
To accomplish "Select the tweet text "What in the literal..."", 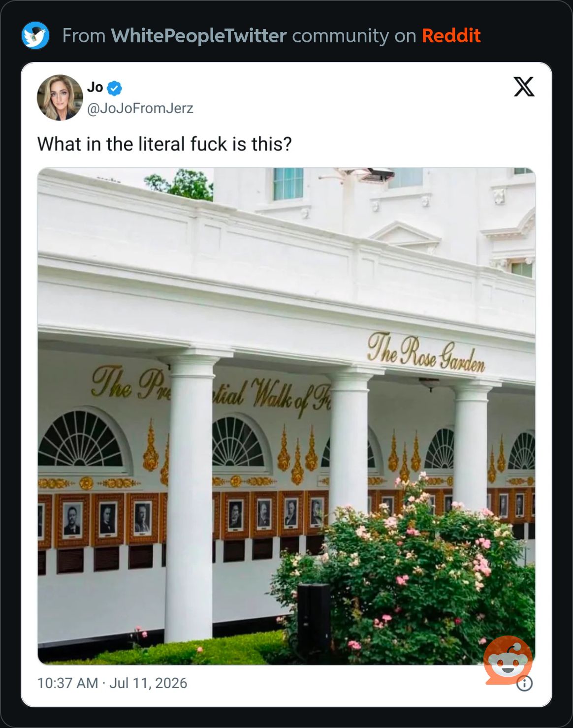I will [164, 144].
